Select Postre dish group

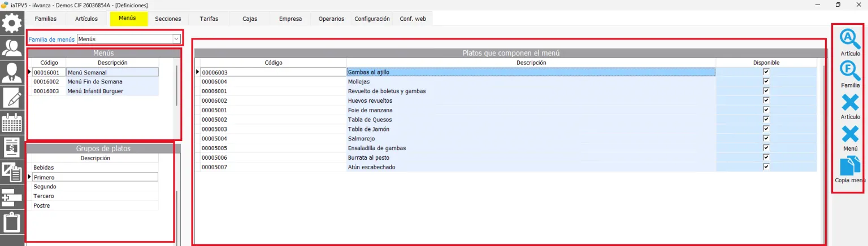click(x=95, y=205)
